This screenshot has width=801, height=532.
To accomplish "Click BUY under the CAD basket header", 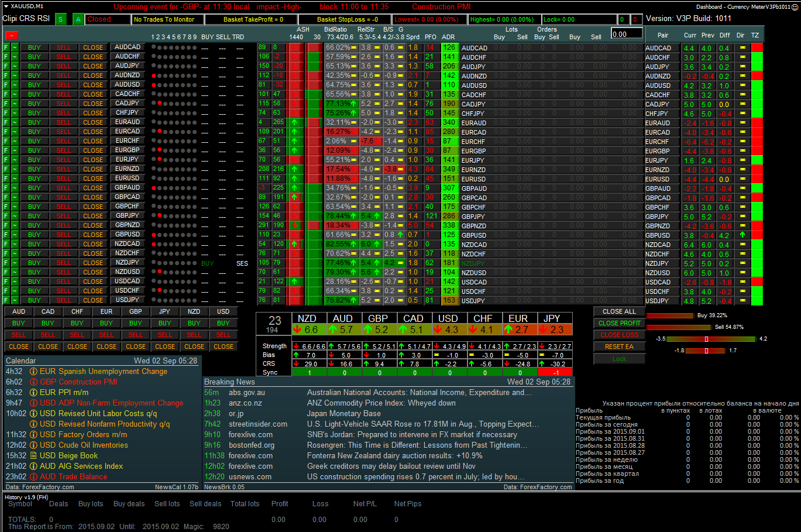I will [48, 323].
